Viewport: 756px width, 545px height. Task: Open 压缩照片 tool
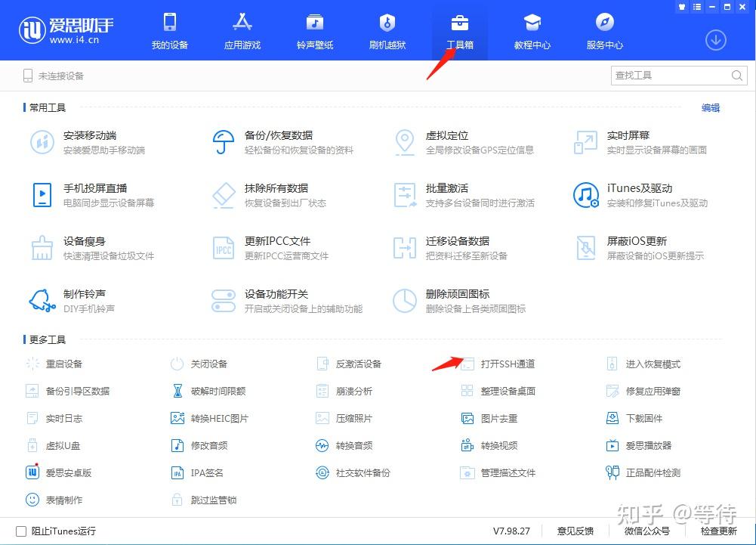click(x=344, y=418)
